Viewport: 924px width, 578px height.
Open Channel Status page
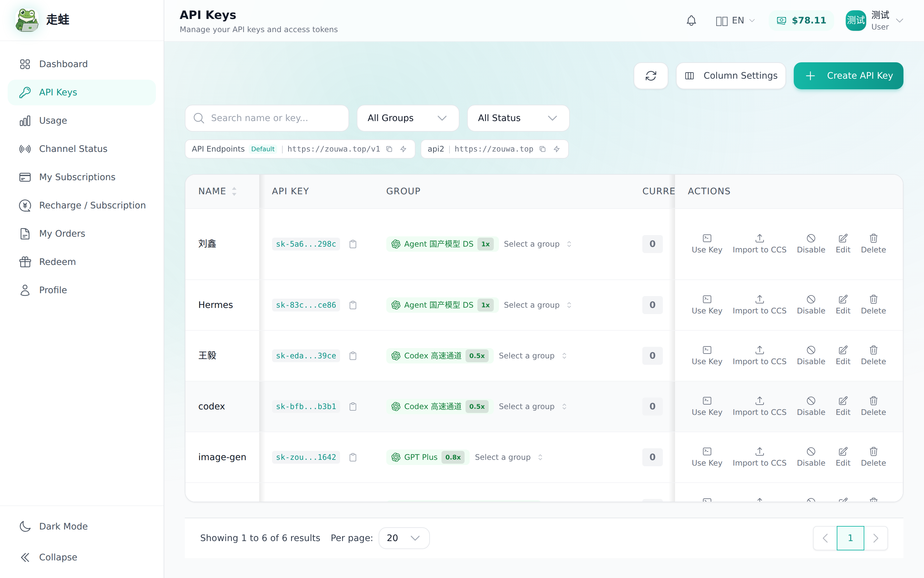(x=82, y=149)
